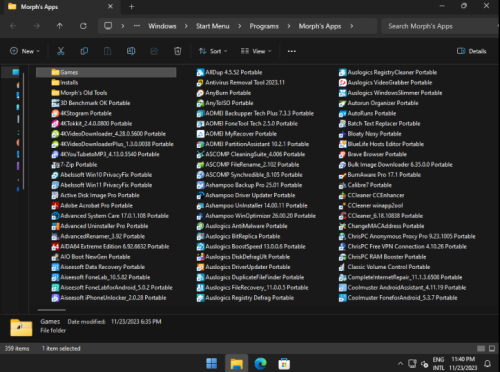Image resolution: width=500 pixels, height=372 pixels.
Task: Select AutoRuns Portable
Action: [x=368, y=113]
